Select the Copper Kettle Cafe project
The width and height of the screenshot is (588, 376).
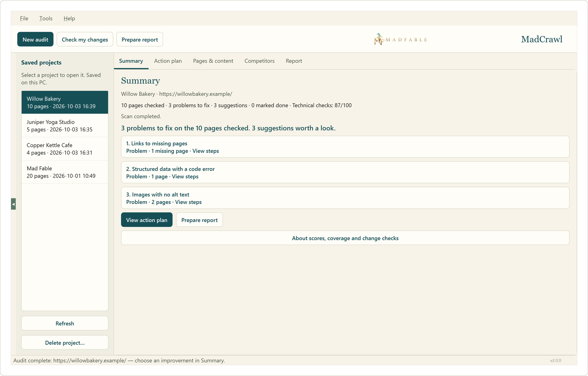click(x=65, y=149)
